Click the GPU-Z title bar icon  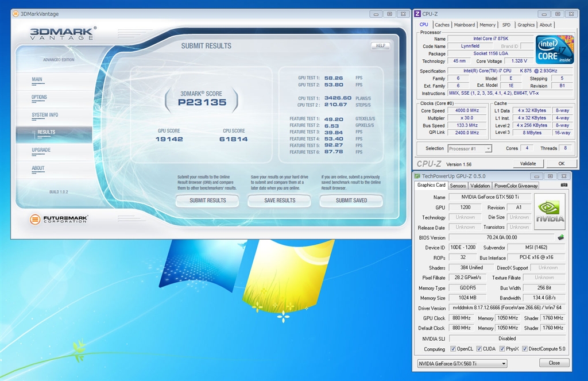pos(417,176)
